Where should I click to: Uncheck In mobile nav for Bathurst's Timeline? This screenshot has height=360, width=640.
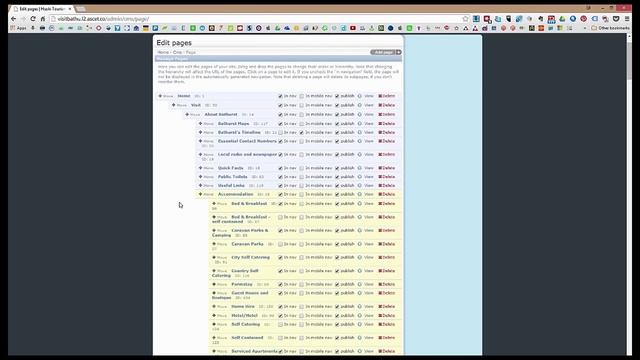point(302,133)
